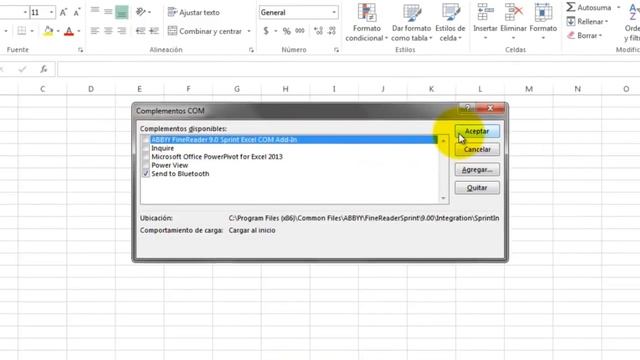Open the font color dropdown arrow

click(x=79, y=31)
